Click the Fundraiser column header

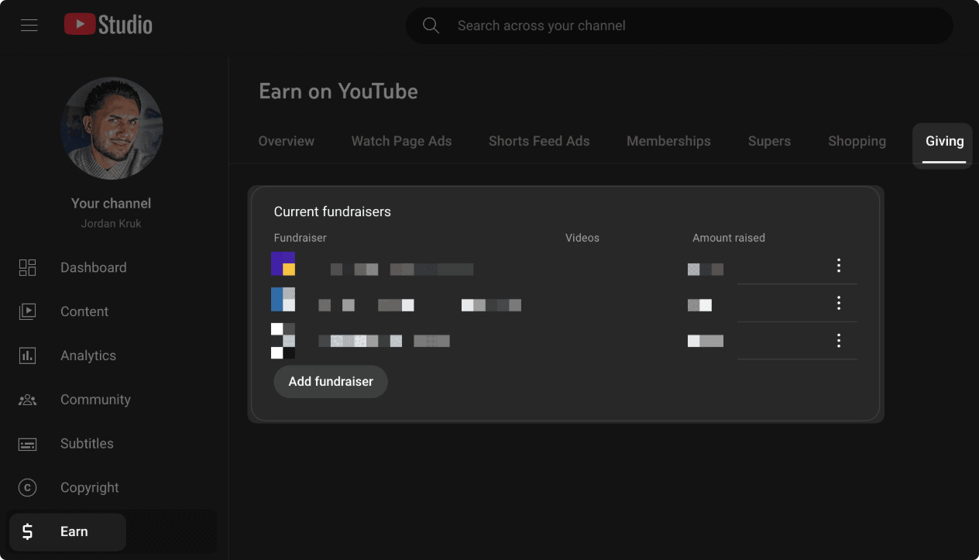(301, 238)
